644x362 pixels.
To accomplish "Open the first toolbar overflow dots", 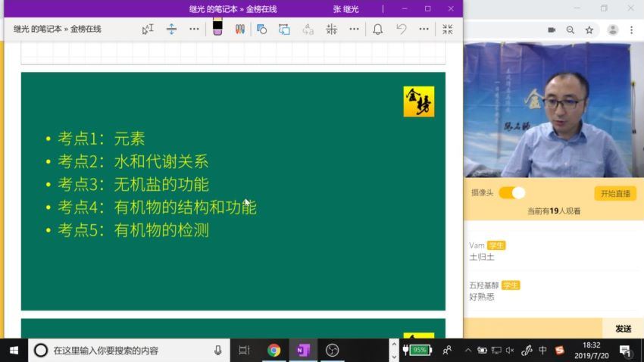I will [x=194, y=29].
